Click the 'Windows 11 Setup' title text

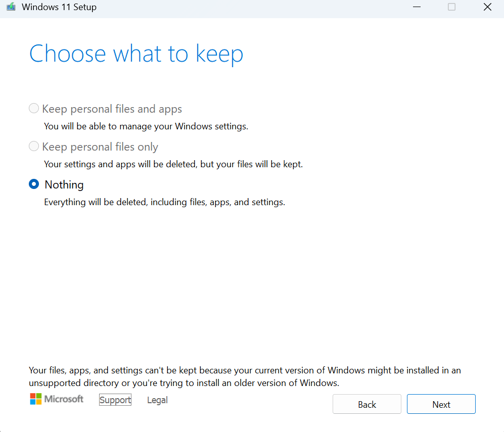pyautogui.click(x=59, y=7)
